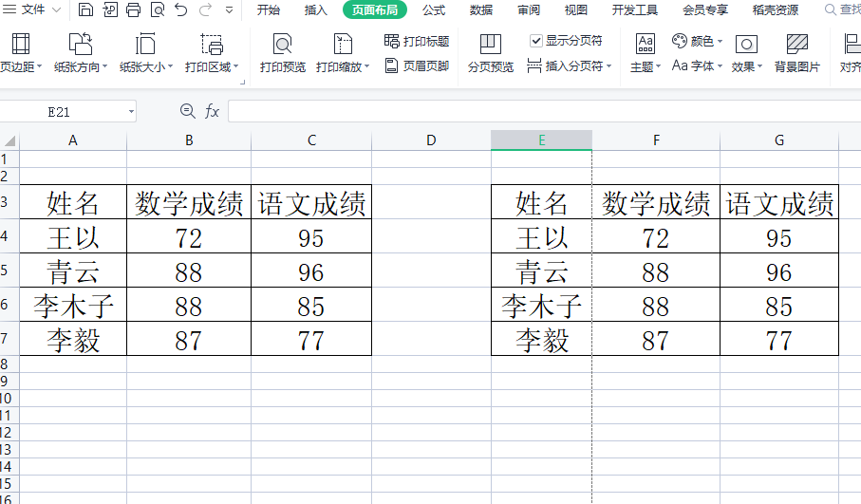This screenshot has width=861, height=504.
Task: Open the 视图 tab
Action: point(576,9)
